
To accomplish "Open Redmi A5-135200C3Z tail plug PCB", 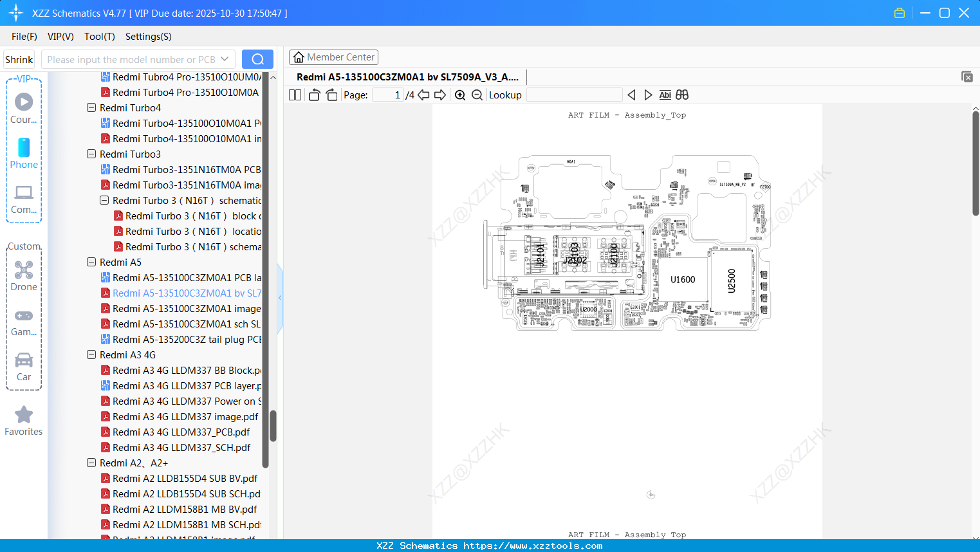I will pyautogui.click(x=181, y=340).
